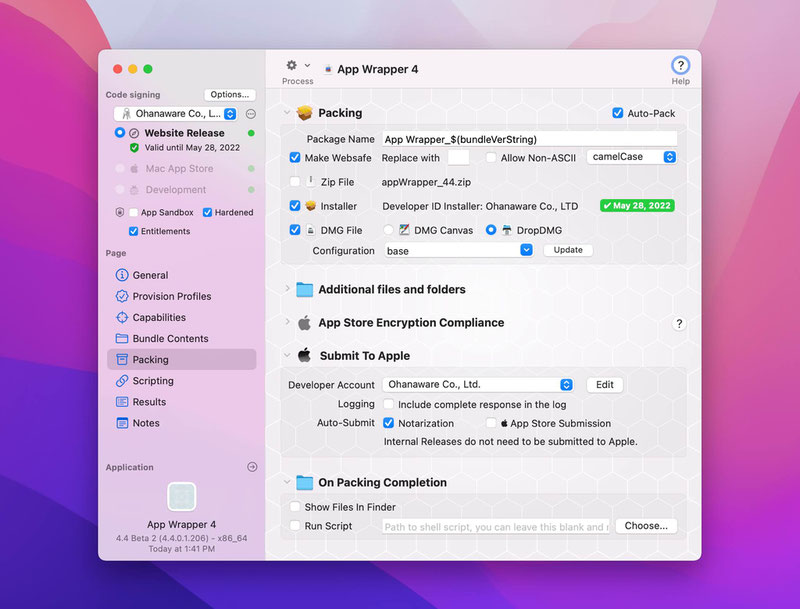Viewport: 800px width, 609px height.
Task: Switch to Bundle Contents page
Action: coord(182,338)
